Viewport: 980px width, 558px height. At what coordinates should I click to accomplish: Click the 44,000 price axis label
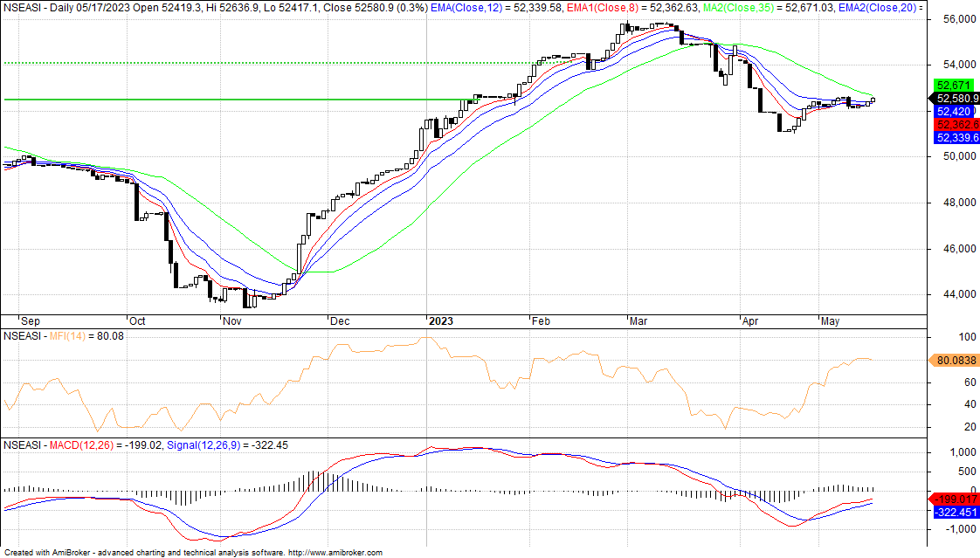959,294
